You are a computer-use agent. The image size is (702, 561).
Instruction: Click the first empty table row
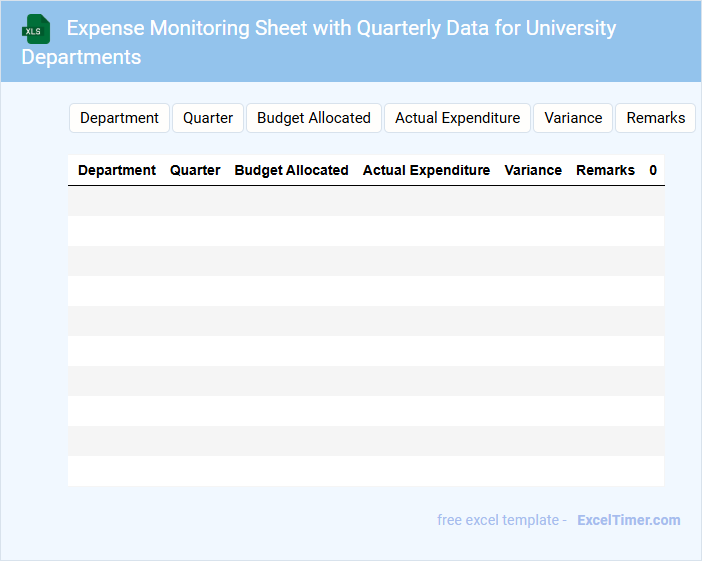point(366,201)
